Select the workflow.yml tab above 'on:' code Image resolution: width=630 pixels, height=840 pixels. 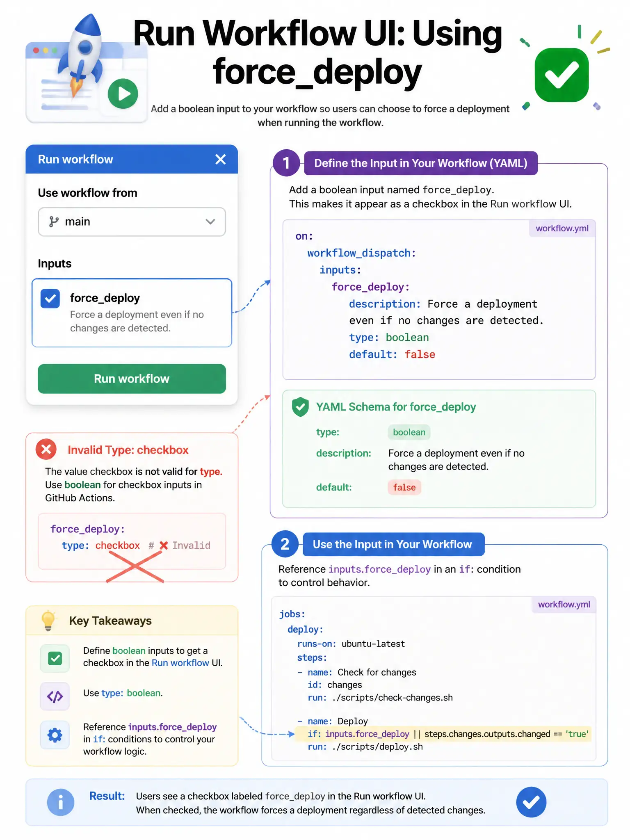tap(562, 228)
